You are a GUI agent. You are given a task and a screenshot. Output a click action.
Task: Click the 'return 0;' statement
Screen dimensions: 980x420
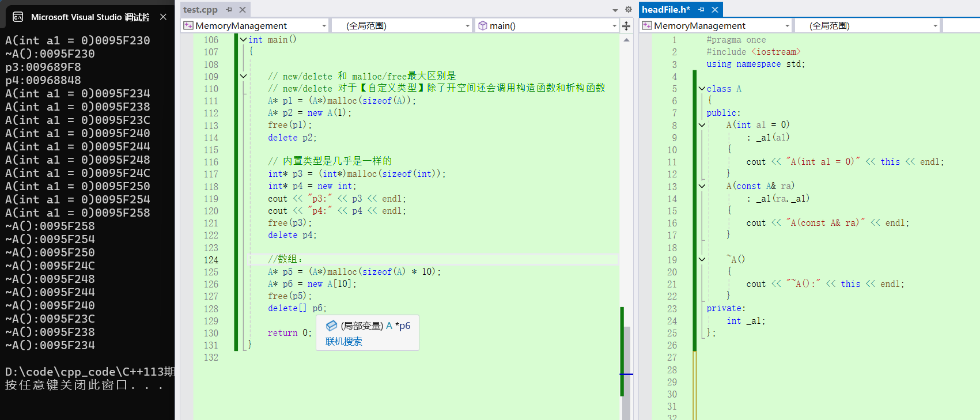click(289, 333)
